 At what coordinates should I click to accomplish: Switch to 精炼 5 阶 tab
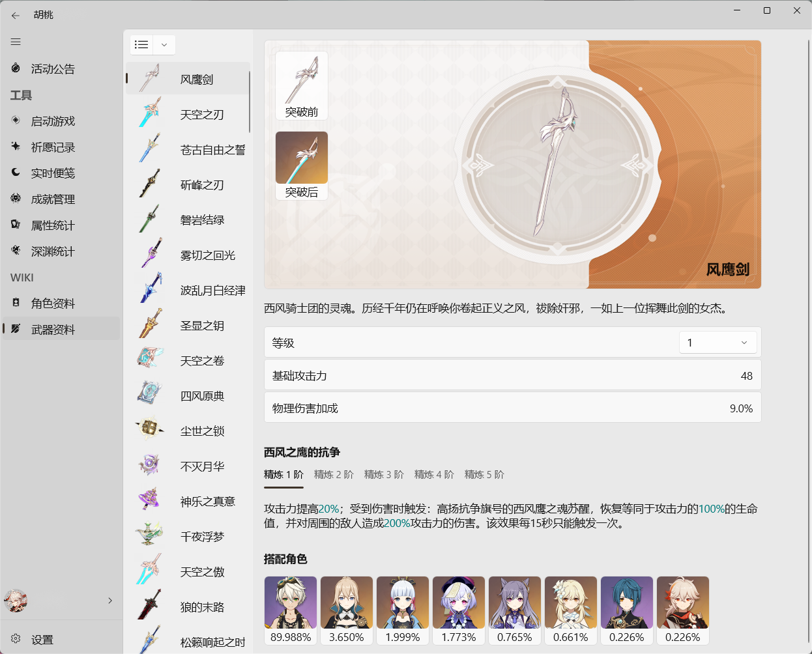pyautogui.click(x=484, y=475)
